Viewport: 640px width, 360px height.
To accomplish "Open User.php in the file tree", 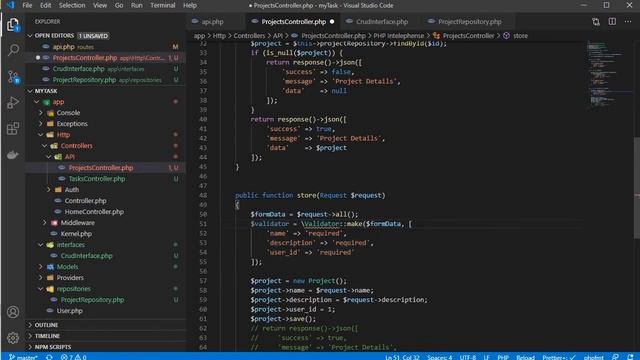I will pos(69,311).
